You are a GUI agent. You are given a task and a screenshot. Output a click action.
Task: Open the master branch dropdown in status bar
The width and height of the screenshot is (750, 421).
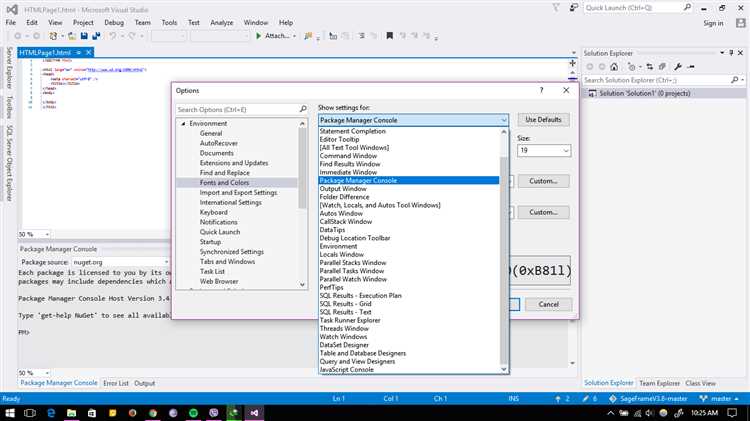(736, 399)
